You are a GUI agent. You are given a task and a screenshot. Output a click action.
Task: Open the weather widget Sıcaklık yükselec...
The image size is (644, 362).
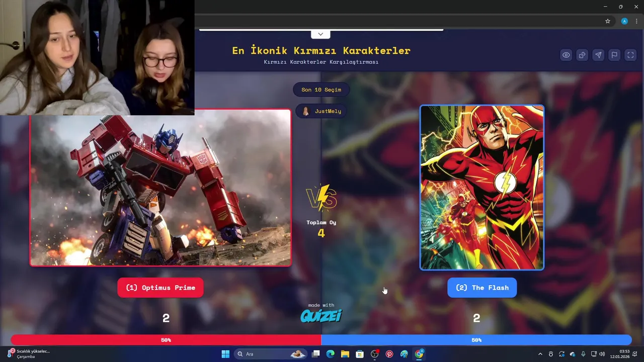click(x=29, y=354)
